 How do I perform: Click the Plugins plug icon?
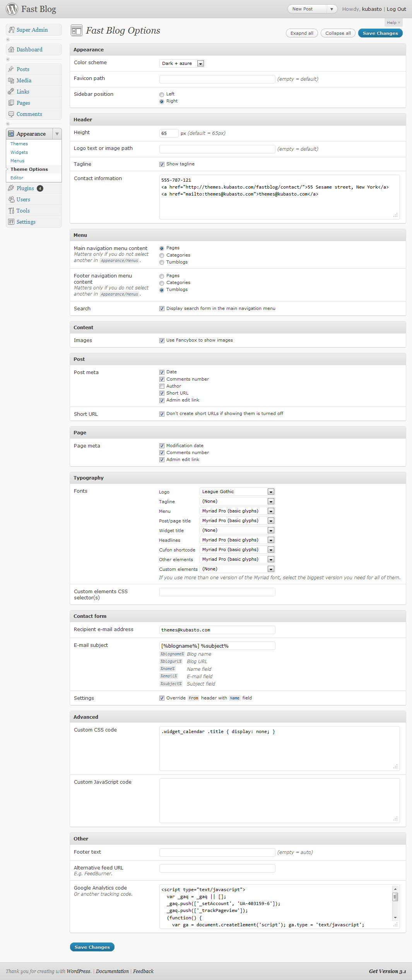11,188
